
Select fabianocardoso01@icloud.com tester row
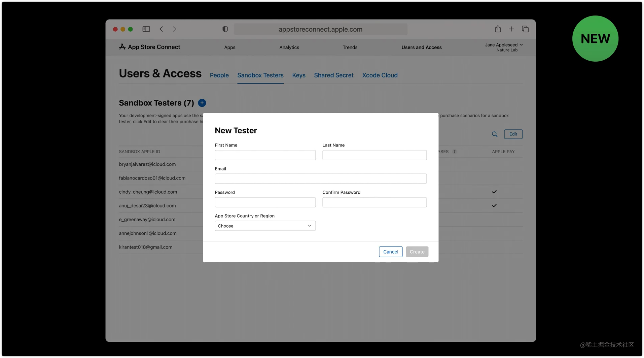click(x=321, y=178)
